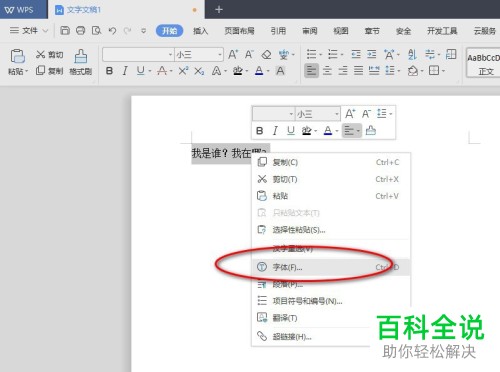Increase font size in ribbon
Image resolution: width=500 pixels, height=372 pixels.
pyautogui.click(x=233, y=54)
